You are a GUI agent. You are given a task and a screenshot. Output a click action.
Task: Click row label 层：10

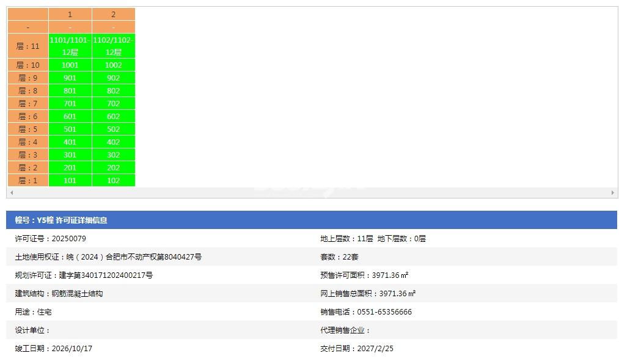point(28,65)
